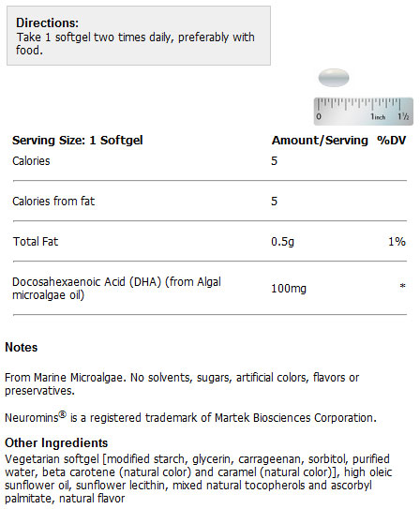Viewport: 420px width, 509px height.
Task: Click the Notes heading
Action: (22, 348)
